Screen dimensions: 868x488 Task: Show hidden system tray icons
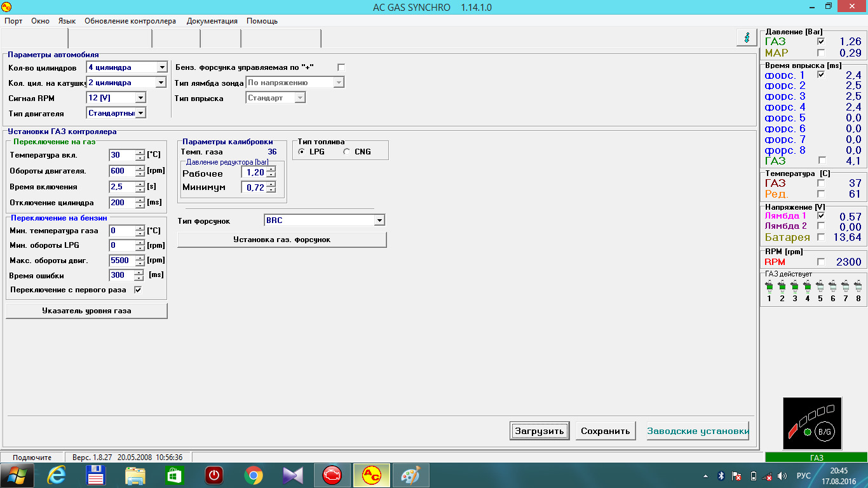705,475
